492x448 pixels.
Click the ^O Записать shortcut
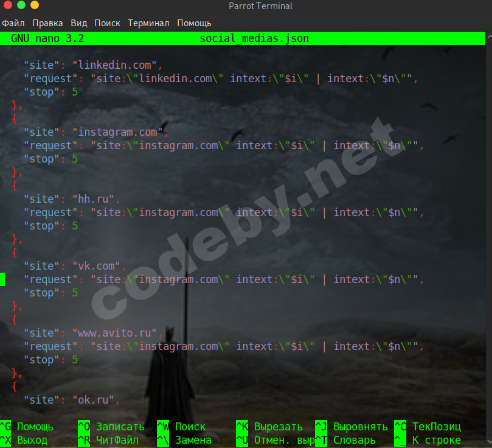pyautogui.click(x=111, y=427)
